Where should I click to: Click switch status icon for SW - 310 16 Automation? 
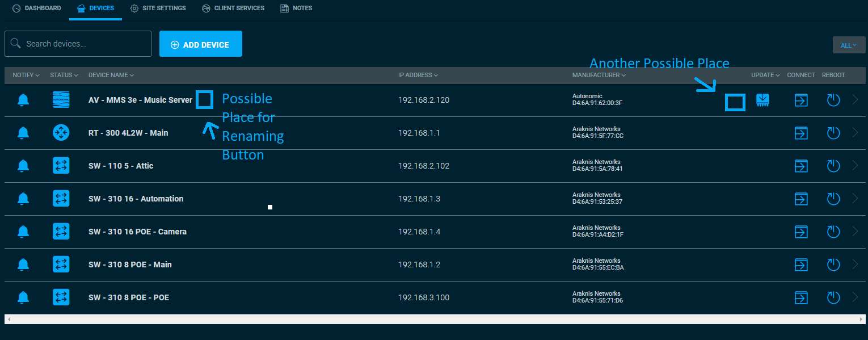61,199
